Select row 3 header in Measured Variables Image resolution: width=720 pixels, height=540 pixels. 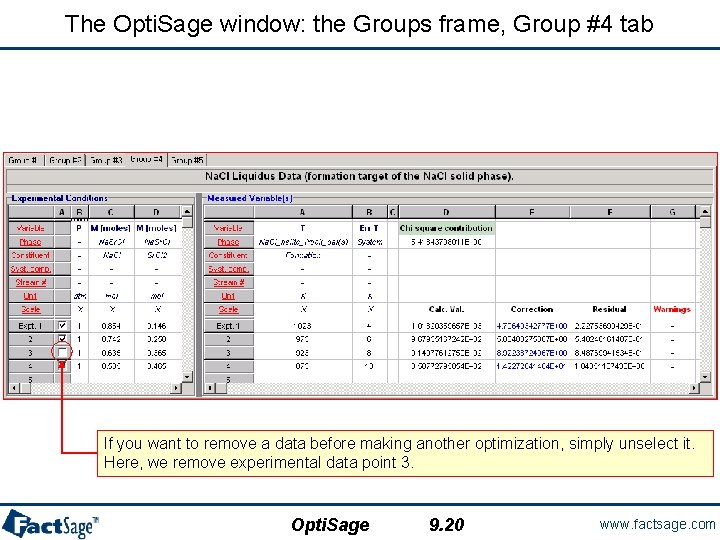click(x=229, y=353)
